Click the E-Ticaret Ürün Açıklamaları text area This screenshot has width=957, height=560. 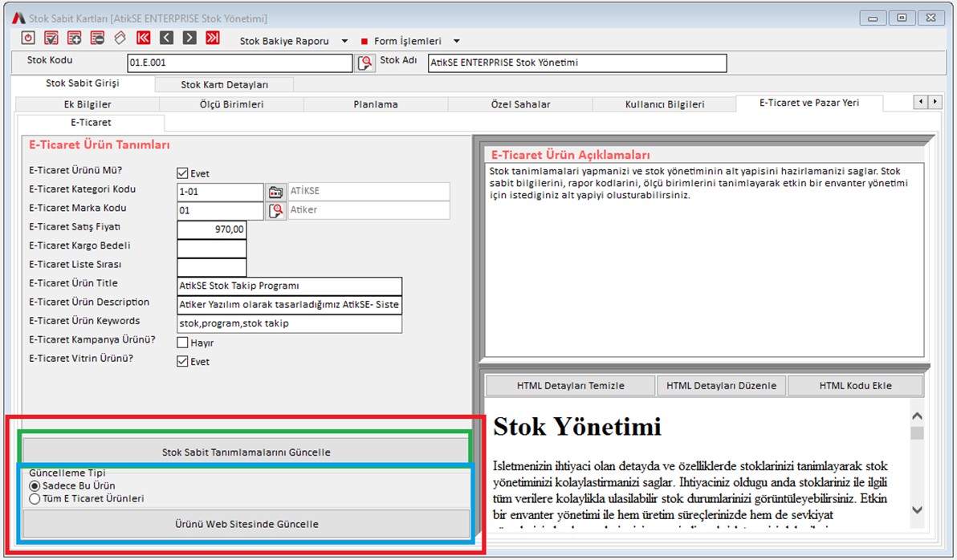point(704,260)
